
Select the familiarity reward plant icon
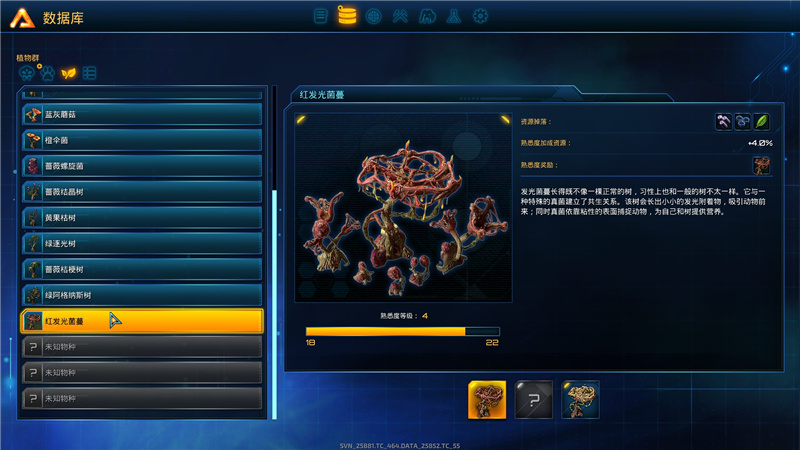pos(761,165)
